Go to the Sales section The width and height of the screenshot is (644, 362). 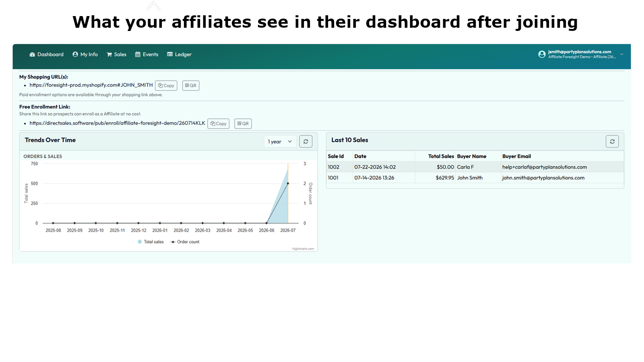(x=116, y=55)
